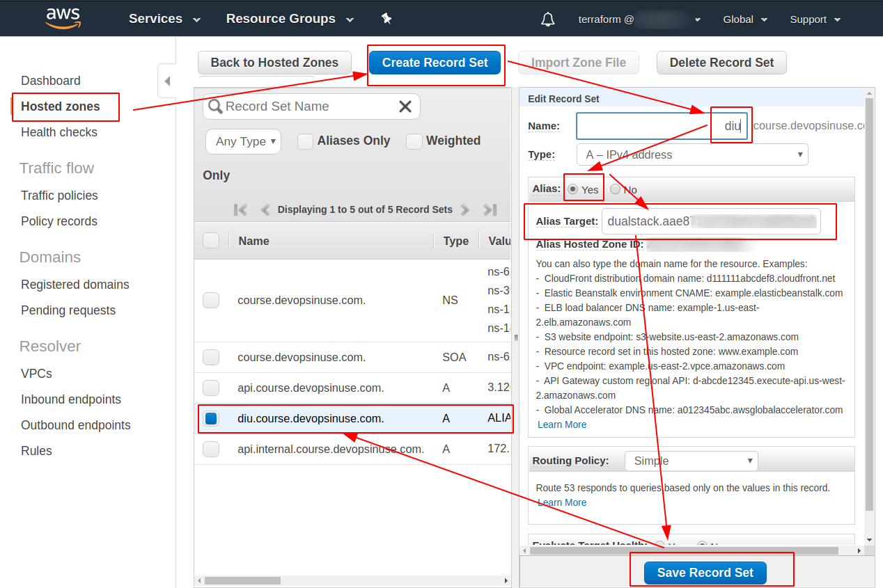883x588 pixels.
Task: Click Delete Record Set button
Action: click(x=721, y=63)
